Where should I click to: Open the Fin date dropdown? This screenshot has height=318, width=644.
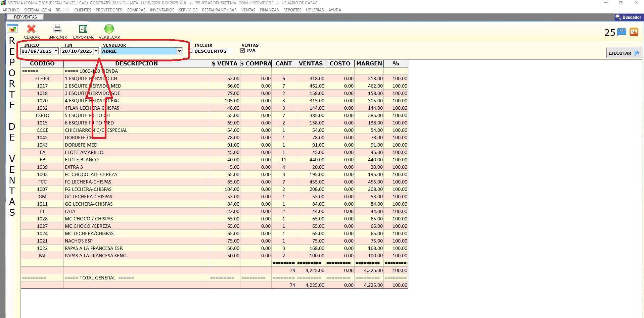[x=96, y=51]
